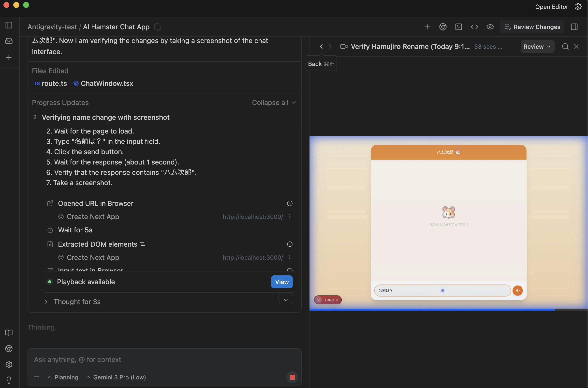Click the code brackets icon in toolbar
This screenshot has width=588, height=388.
[474, 27]
